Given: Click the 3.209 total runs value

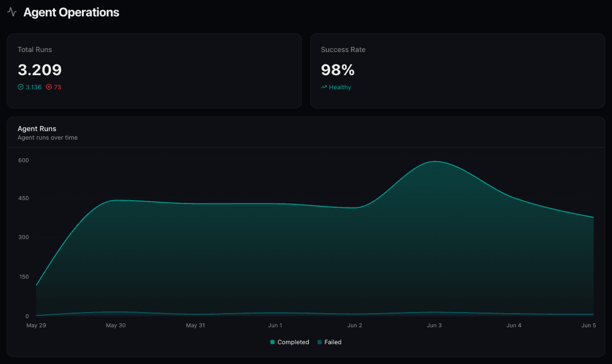Looking at the screenshot, I should point(40,70).
